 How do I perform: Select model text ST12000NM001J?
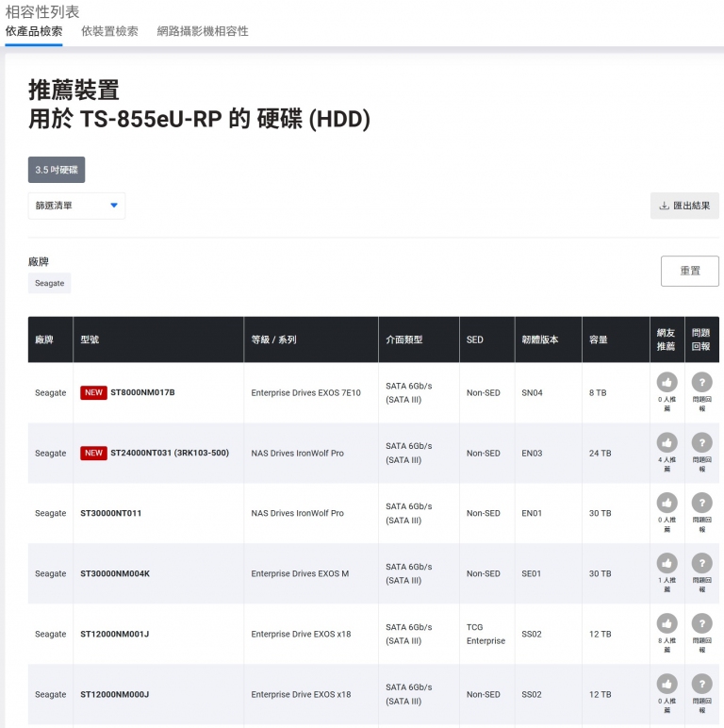pyautogui.click(x=115, y=634)
